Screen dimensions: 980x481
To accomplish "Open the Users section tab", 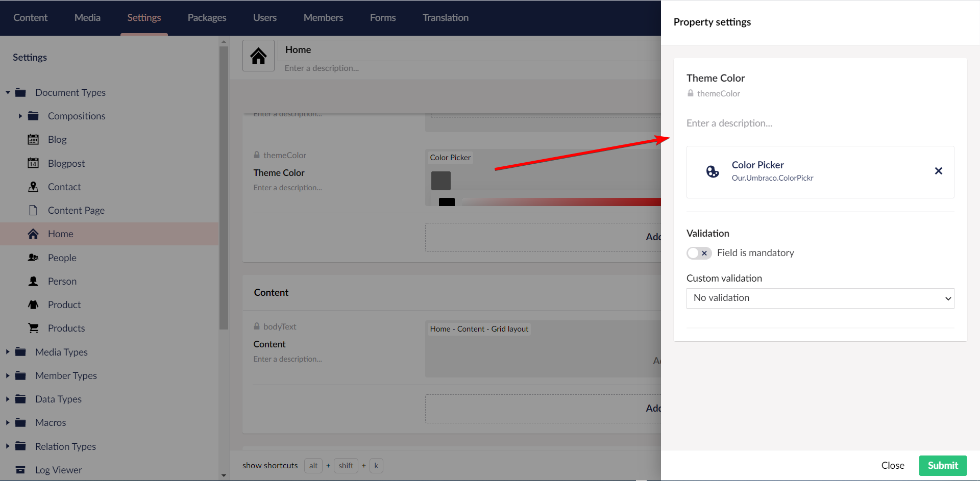I will tap(265, 18).
